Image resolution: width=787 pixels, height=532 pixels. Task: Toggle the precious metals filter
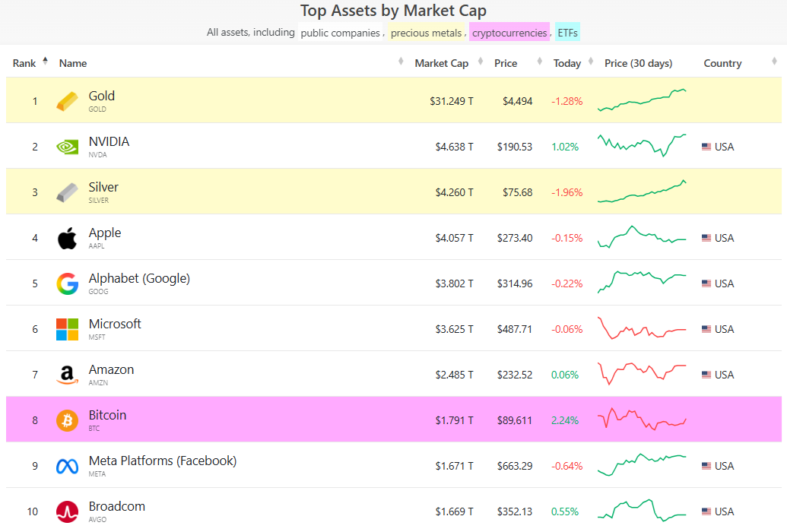(x=426, y=33)
